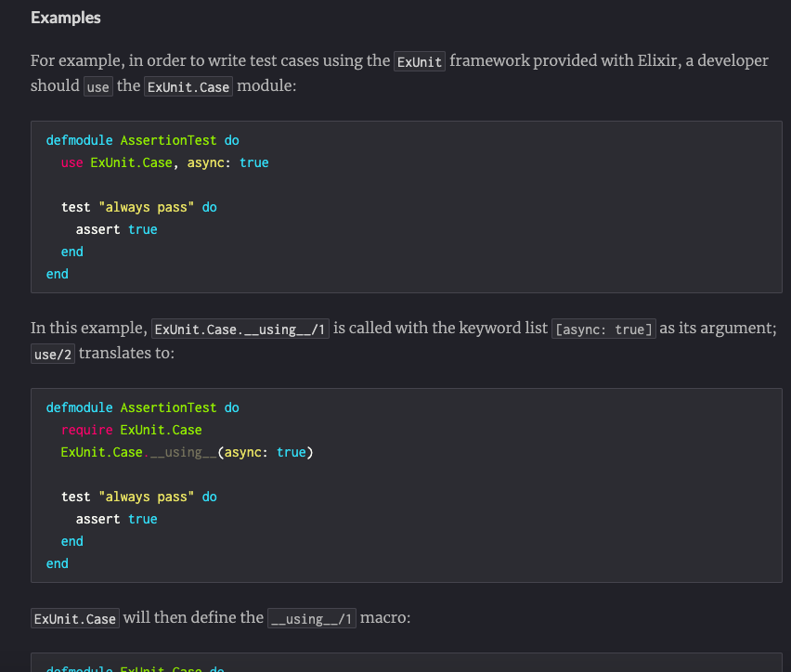This screenshot has width=791, height=672.
Task: Open the ExUnit inline code link
Action: pos(420,61)
